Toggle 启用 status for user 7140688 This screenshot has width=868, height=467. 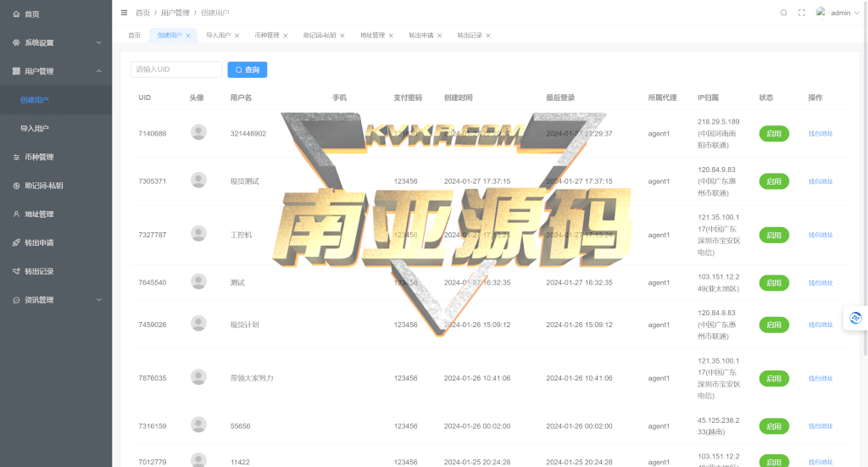(x=774, y=134)
